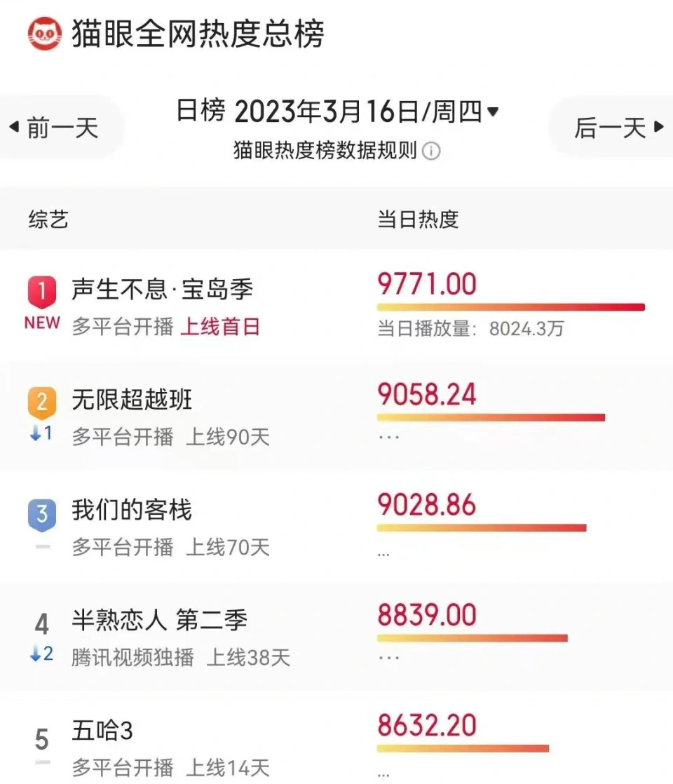
Task: Open the date dropdown for 2023年3月16日
Action: point(493,111)
